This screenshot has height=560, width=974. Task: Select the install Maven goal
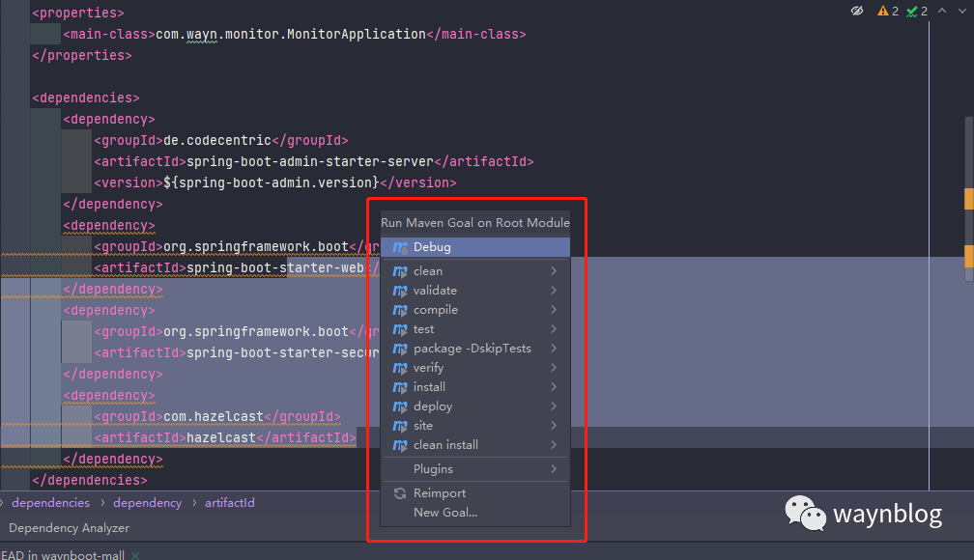click(429, 387)
